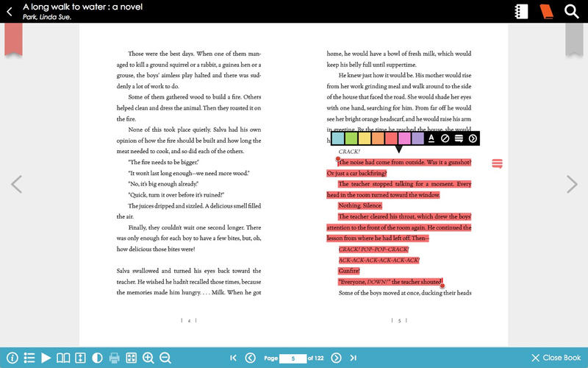Click the Close Book button
The height and width of the screenshot is (368, 588).
click(x=556, y=358)
